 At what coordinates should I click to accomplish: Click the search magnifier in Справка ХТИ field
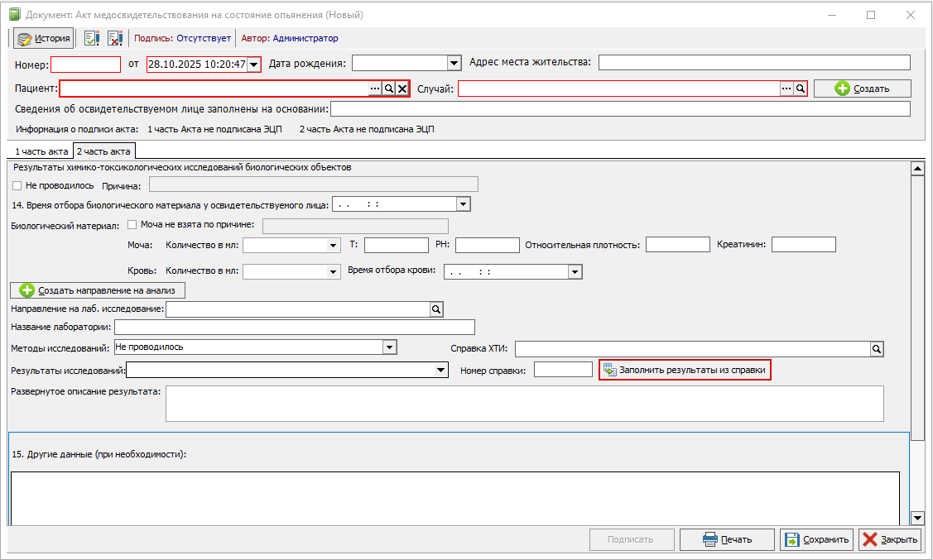877,349
